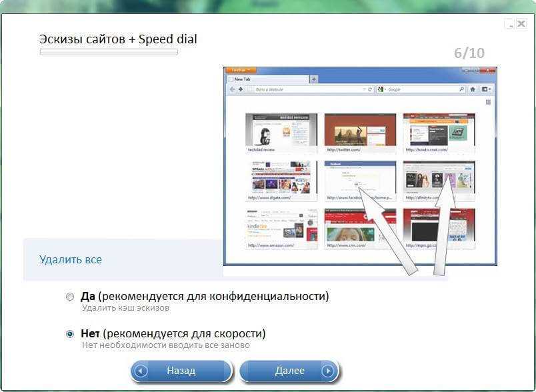Proceed with the Далее button
The height and width of the screenshot is (392, 536).
coord(289,371)
